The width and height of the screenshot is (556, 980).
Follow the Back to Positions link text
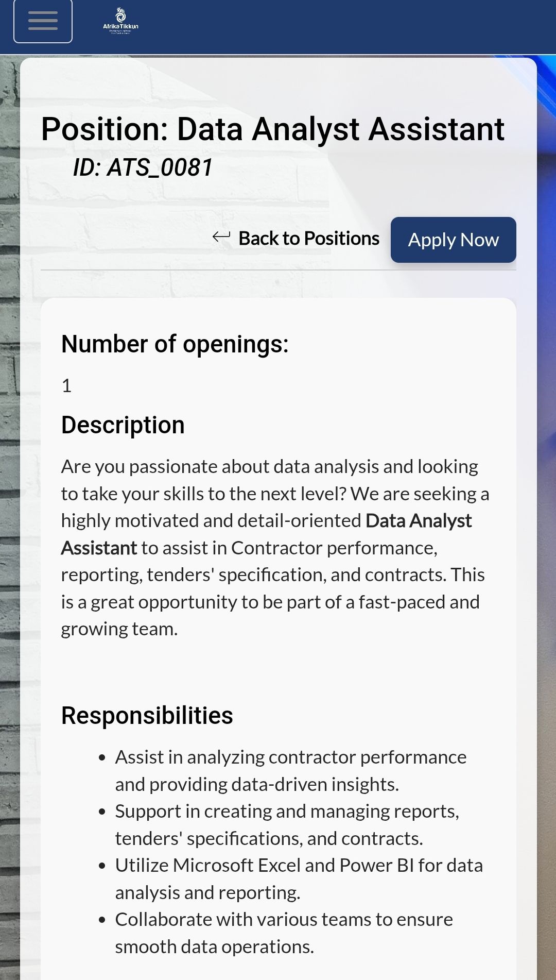(309, 239)
